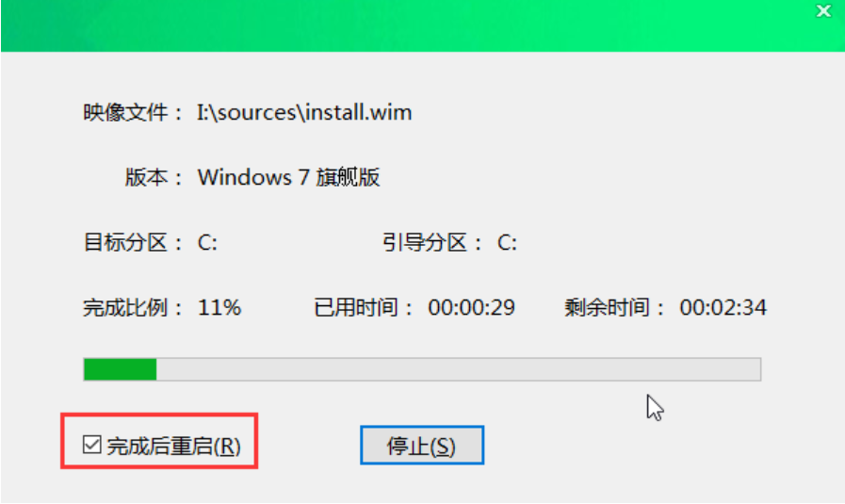Close the installer dialog with the X
The image size is (845, 504).
coord(823,10)
